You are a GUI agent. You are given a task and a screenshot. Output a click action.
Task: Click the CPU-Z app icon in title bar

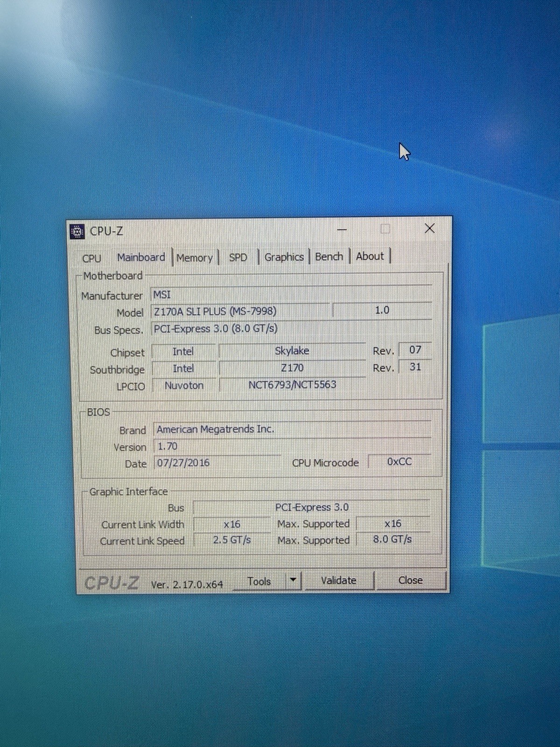pyautogui.click(x=77, y=232)
